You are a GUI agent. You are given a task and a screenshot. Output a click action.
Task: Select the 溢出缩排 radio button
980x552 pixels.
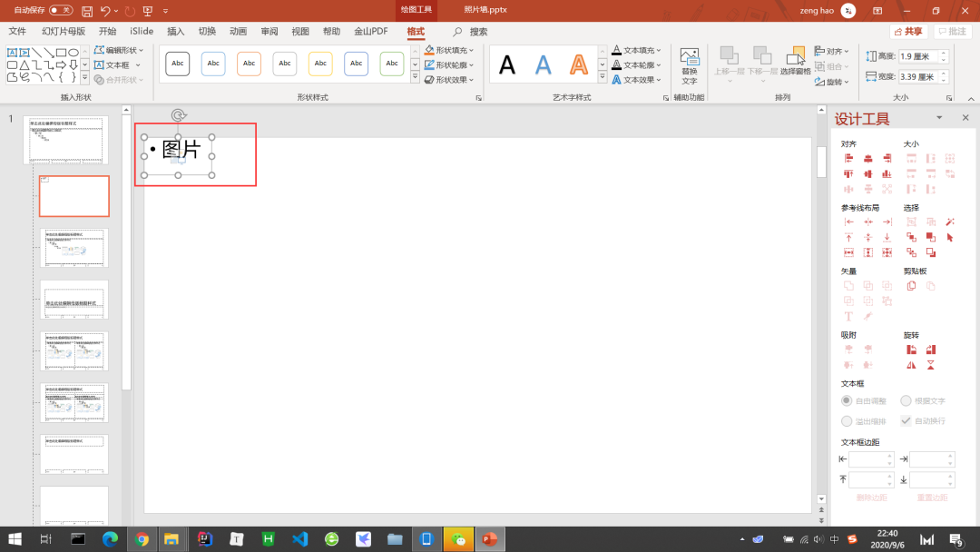pyautogui.click(x=847, y=420)
